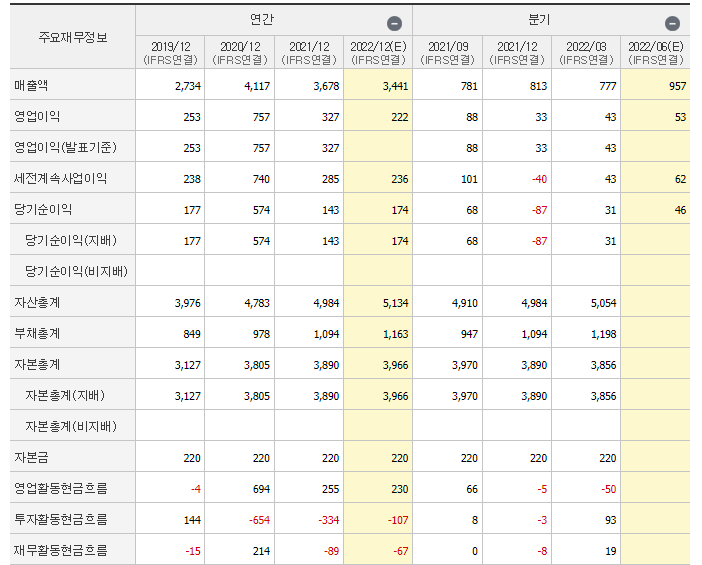Click the 62 estimated pre-tax income
702x565 pixels.
pos(681,179)
